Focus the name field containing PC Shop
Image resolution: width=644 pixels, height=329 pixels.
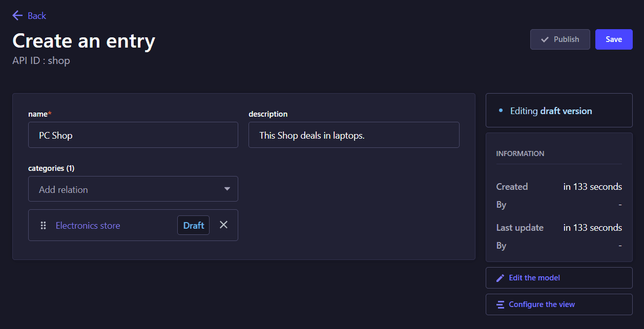click(133, 135)
